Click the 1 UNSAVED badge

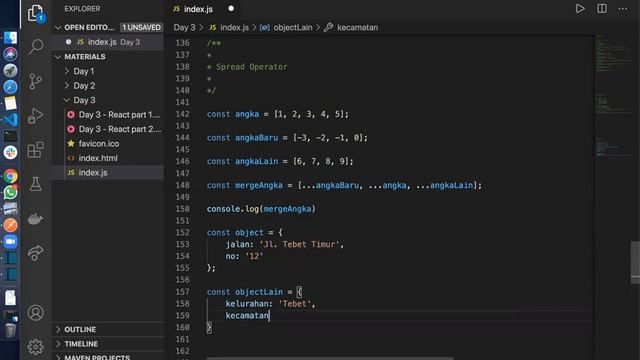[141, 27]
